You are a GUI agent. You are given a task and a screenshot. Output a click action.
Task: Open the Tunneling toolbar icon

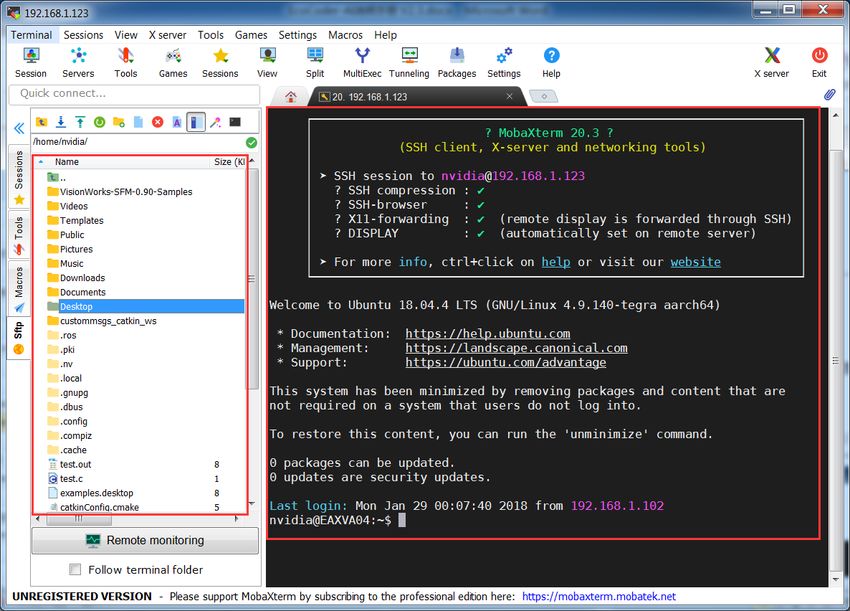click(409, 63)
